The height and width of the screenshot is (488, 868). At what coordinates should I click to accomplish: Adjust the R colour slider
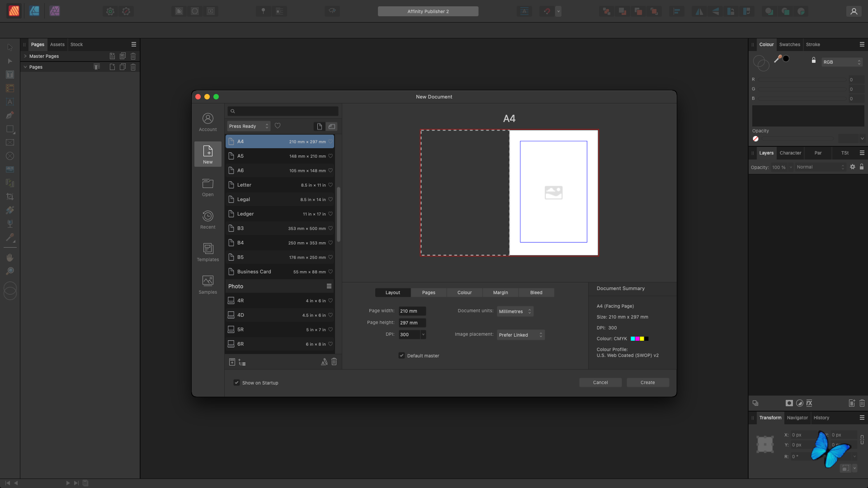coord(803,80)
